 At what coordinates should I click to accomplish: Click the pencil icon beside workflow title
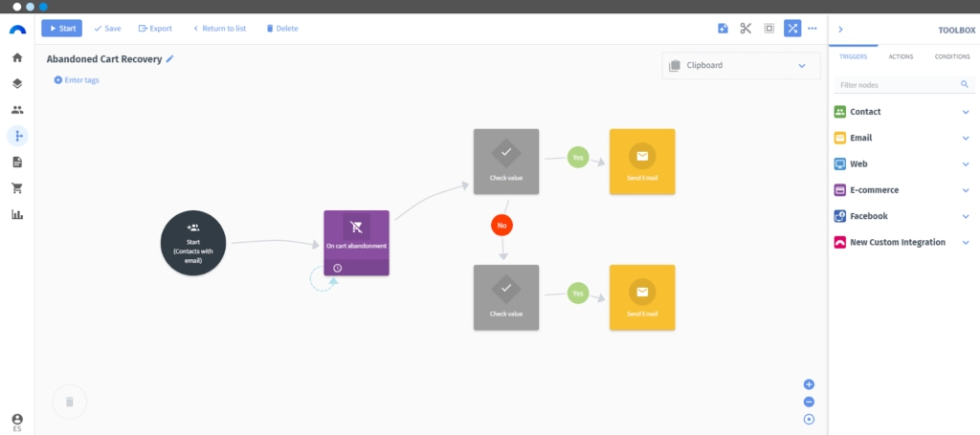point(170,58)
